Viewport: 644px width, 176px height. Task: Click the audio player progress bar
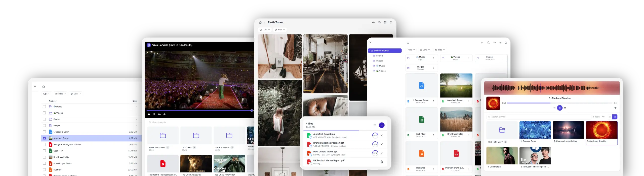(560, 103)
